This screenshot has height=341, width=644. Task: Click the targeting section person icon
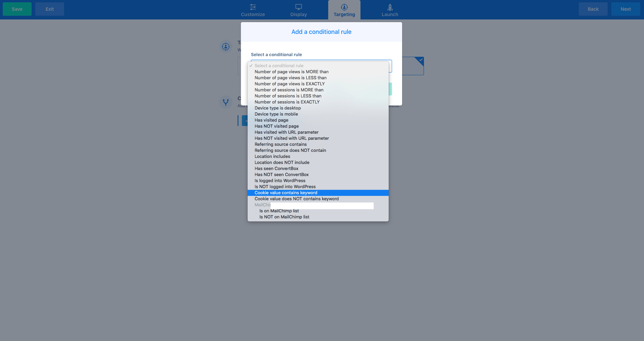226,47
